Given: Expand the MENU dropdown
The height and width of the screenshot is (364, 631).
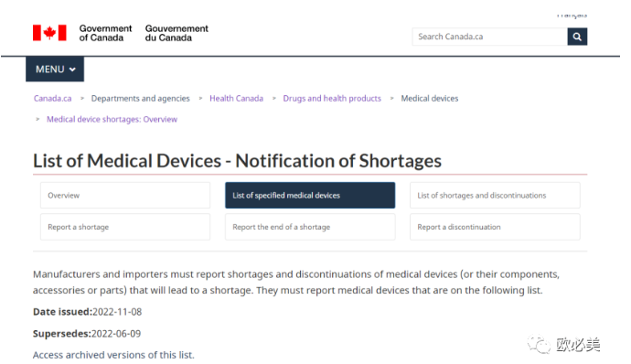Looking at the screenshot, I should pyautogui.click(x=55, y=70).
